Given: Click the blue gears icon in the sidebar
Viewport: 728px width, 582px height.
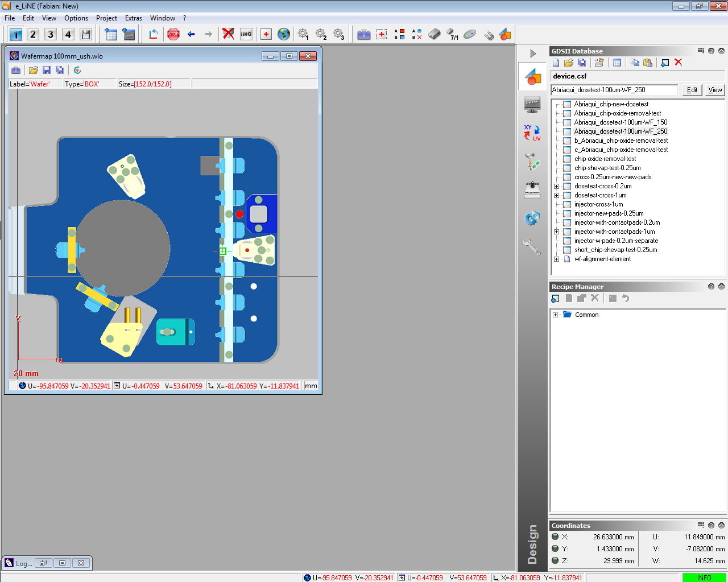Looking at the screenshot, I should click(x=532, y=218).
